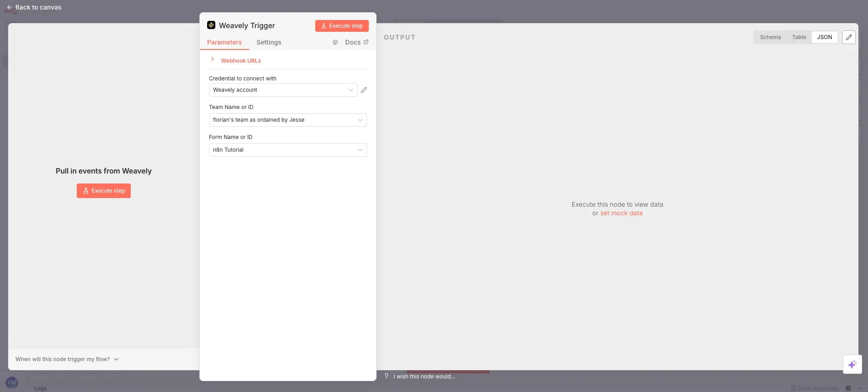
Task: Click the edit output pencil icon
Action: tap(848, 37)
